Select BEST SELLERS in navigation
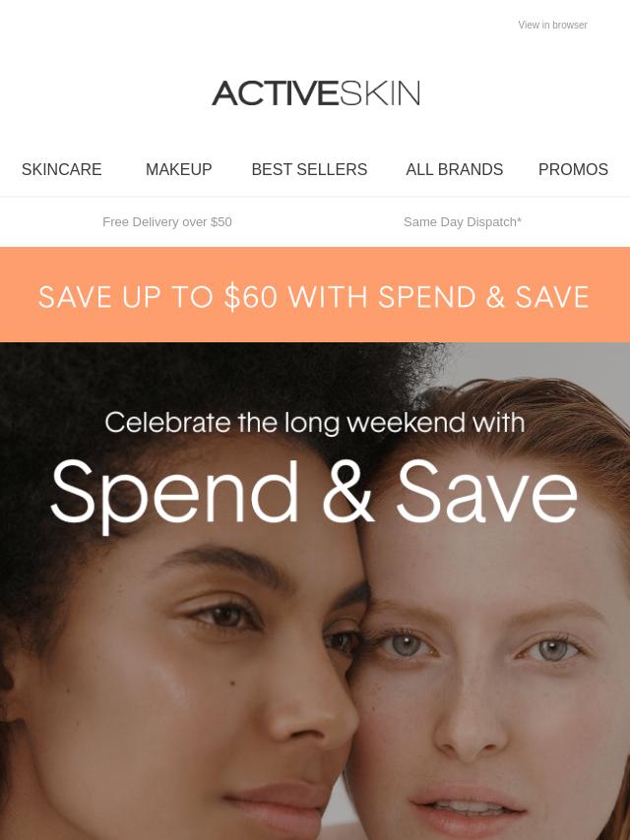630x840 pixels. click(309, 169)
